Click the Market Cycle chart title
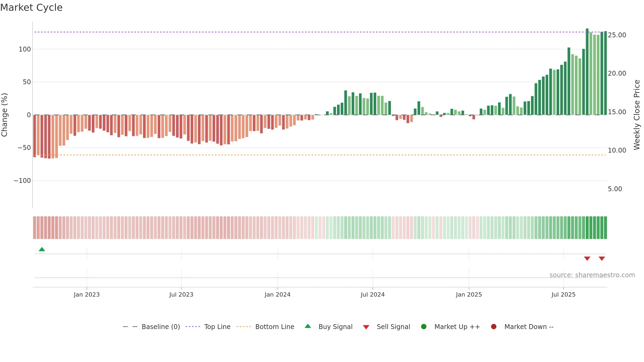 click(x=31, y=8)
